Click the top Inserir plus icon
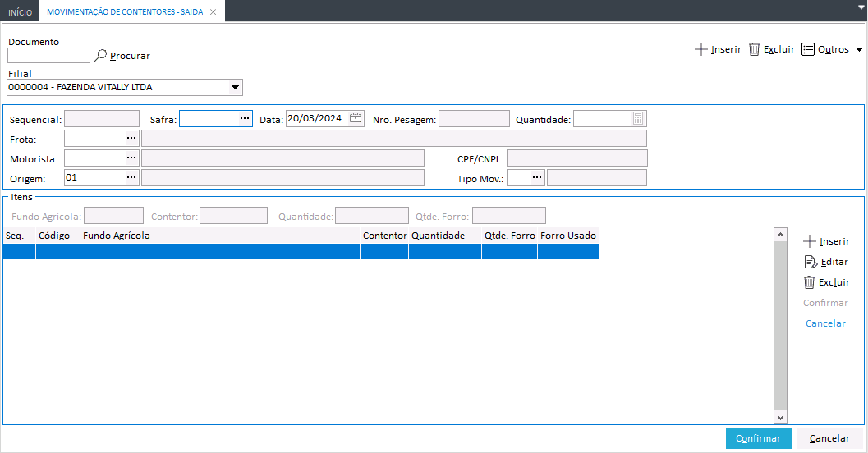 pos(700,49)
